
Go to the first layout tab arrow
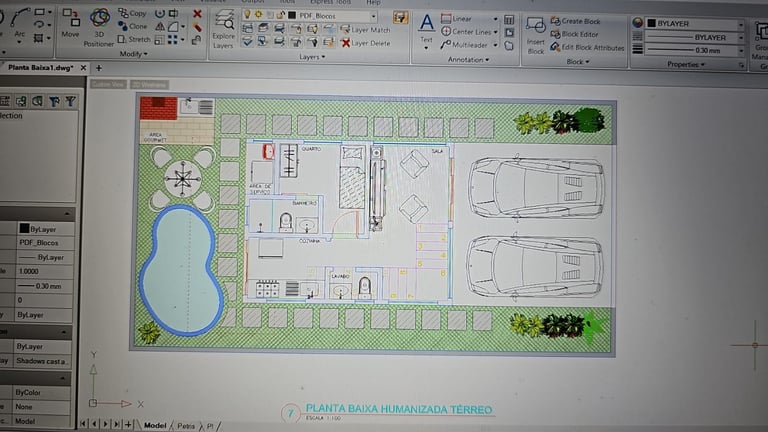point(83,424)
